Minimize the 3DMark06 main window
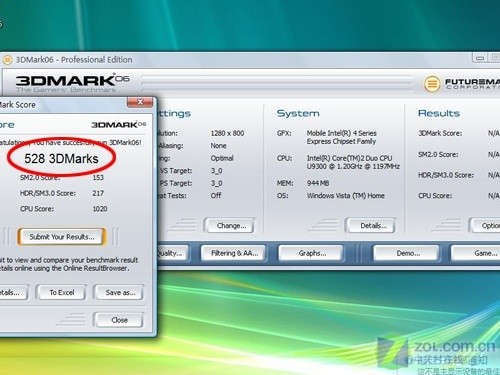Screen dimensions: 500x375 click(x=480, y=58)
